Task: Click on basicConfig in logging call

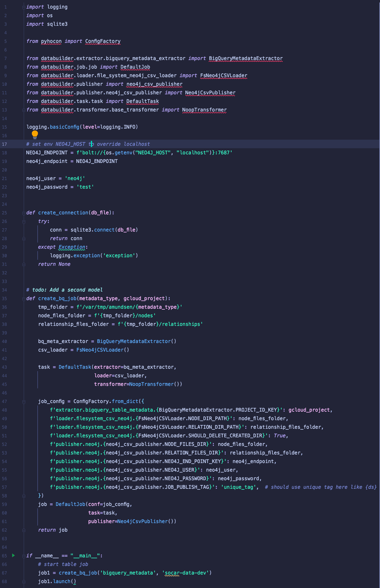Action: 65,127
